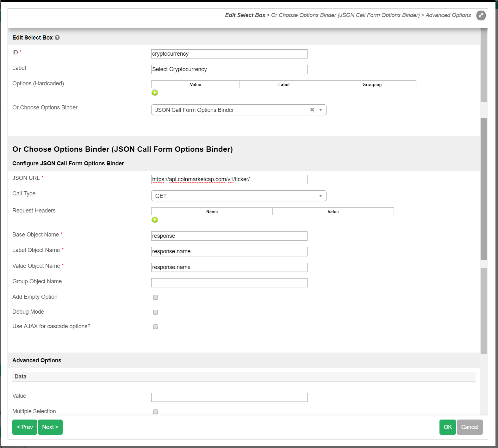Screen dimensions: 498x448
Task: Edit the Label Object Name field
Action: (x=229, y=251)
